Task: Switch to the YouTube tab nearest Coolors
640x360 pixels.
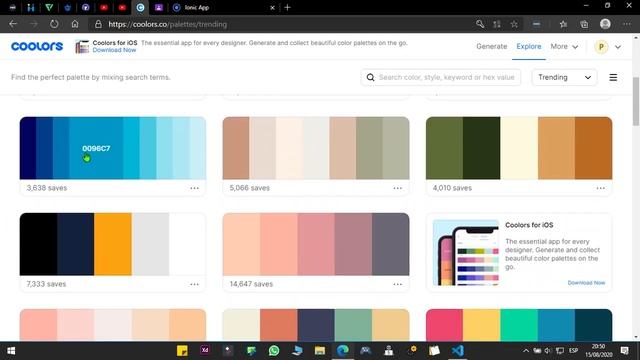Action: tap(122, 7)
